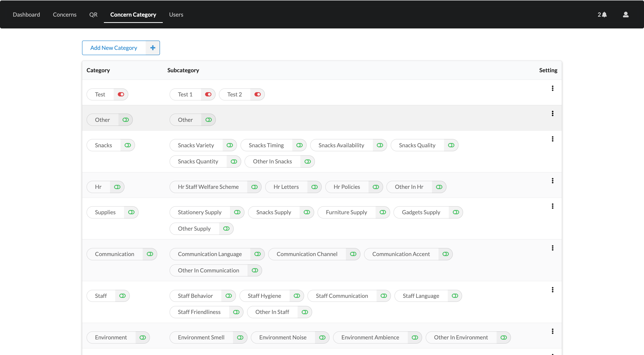Screen dimensions: 644x355
Task: Toggle Communication Channel switch
Action: point(353,254)
